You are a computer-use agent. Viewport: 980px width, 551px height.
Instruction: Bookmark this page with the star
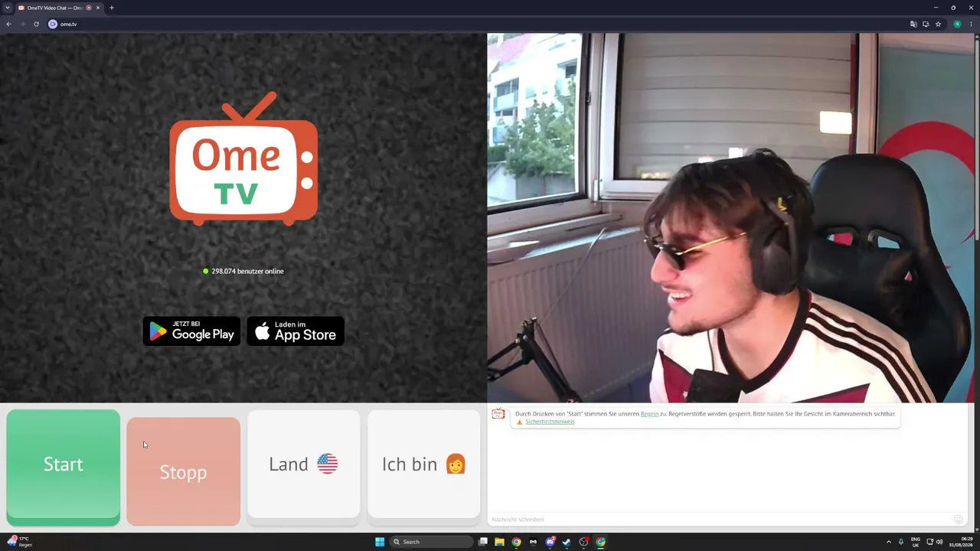938,24
